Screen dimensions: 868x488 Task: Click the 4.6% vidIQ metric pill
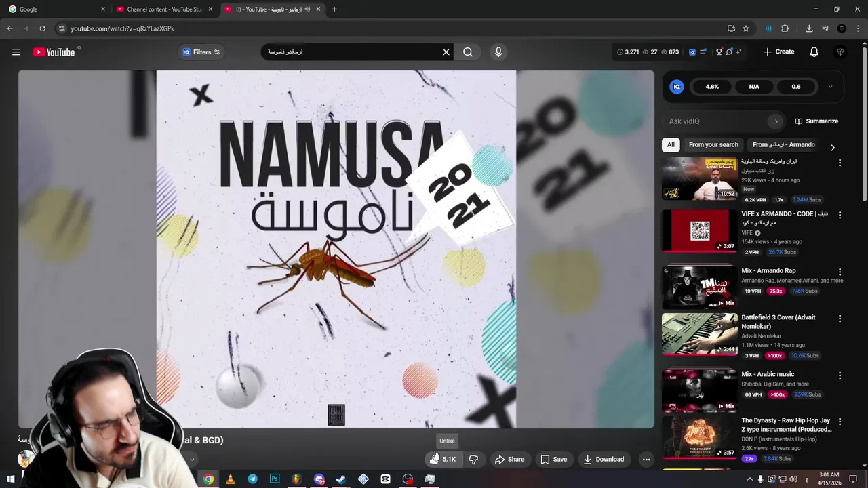click(712, 87)
